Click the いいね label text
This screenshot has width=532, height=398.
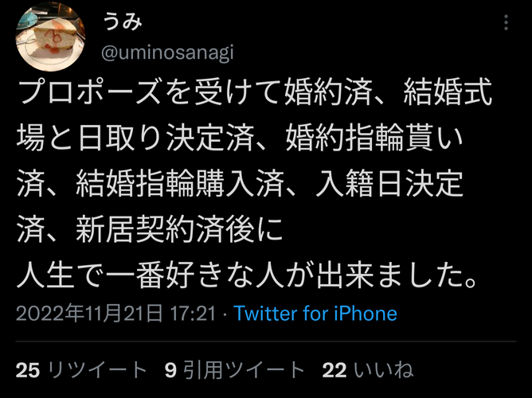pyautogui.click(x=384, y=370)
